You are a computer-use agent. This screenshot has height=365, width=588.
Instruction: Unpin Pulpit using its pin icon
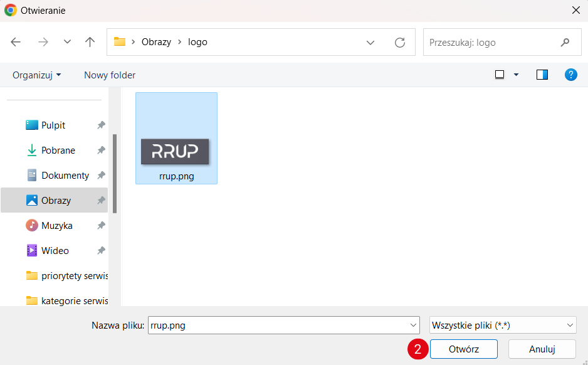(100, 125)
